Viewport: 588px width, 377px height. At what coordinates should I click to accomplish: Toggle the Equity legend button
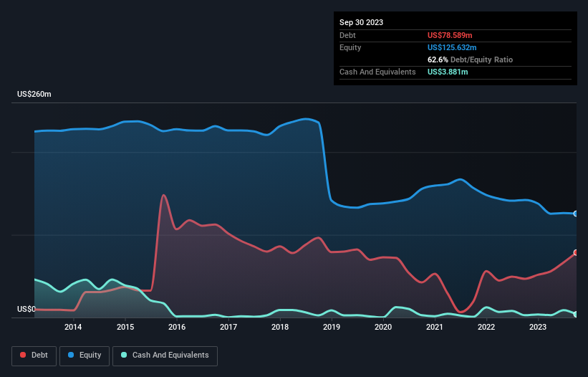(x=85, y=355)
